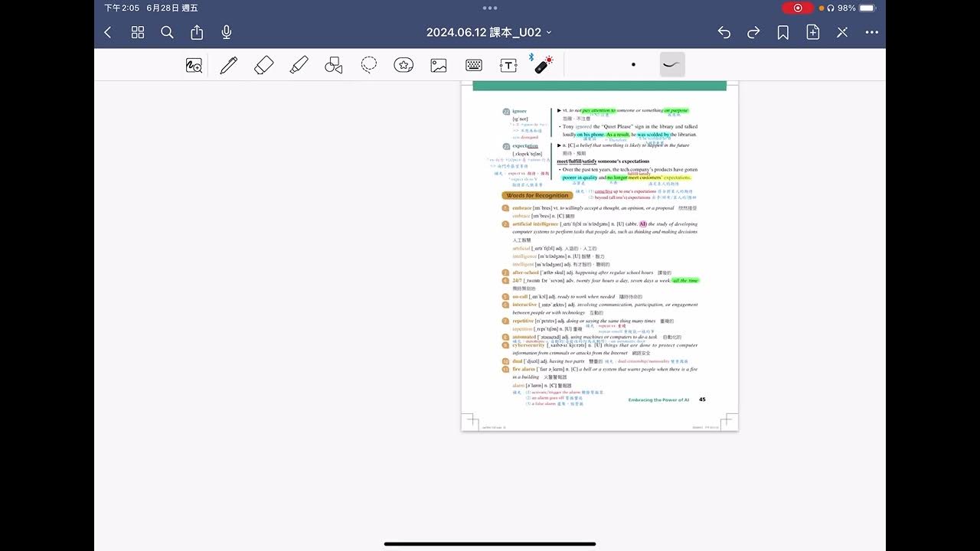Tap the share and export icon

pyautogui.click(x=197, y=32)
